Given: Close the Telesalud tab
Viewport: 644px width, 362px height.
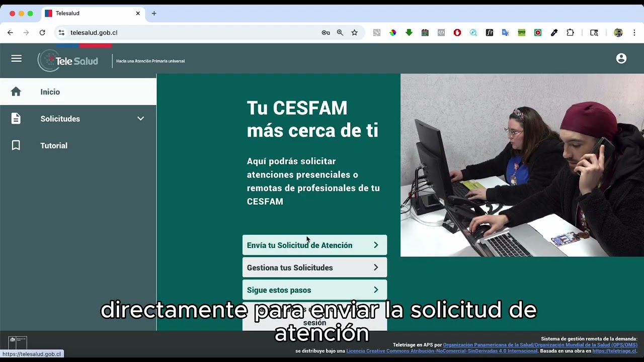Looking at the screenshot, I should [x=138, y=14].
